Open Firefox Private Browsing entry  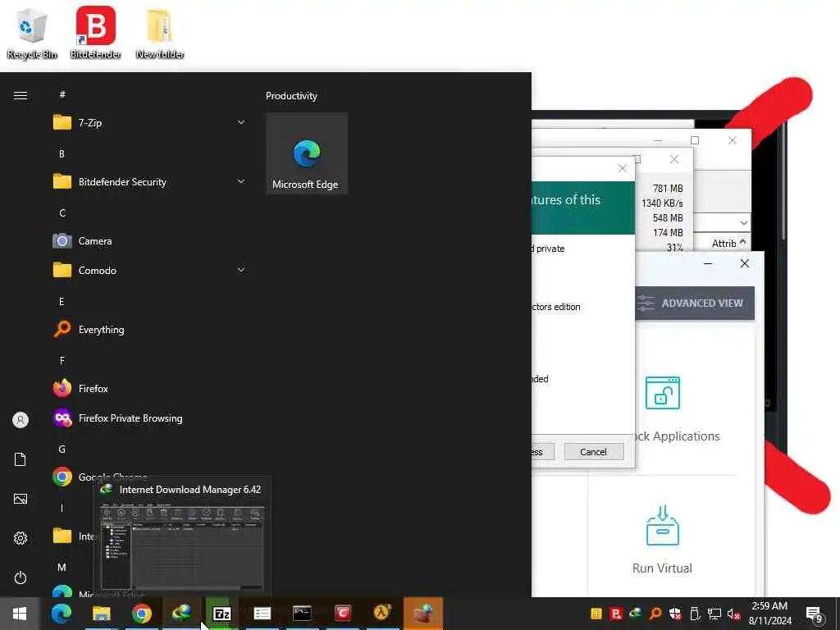(149, 418)
